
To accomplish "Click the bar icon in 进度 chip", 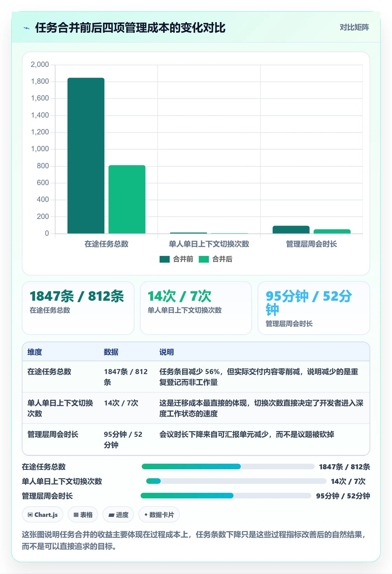I will coord(111,515).
